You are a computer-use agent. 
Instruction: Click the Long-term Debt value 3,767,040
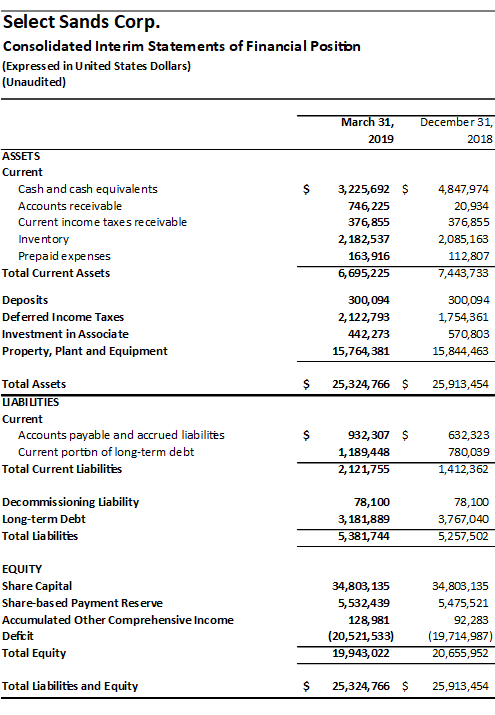point(463,519)
